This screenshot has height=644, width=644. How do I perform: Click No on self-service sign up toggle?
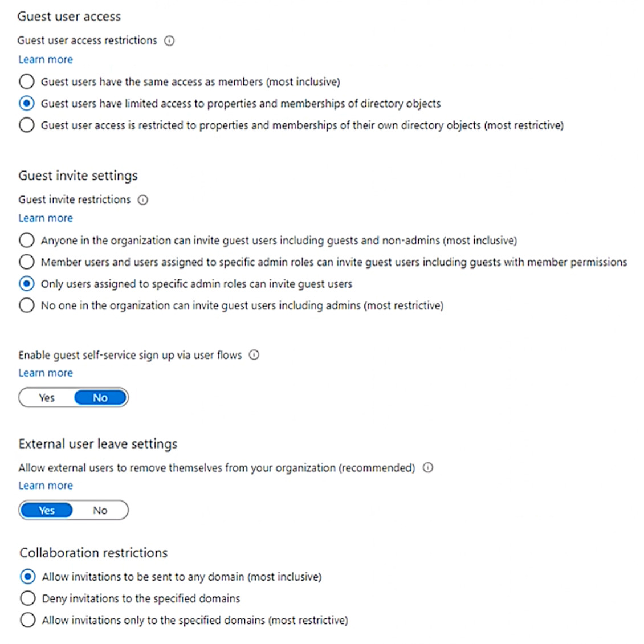click(100, 398)
